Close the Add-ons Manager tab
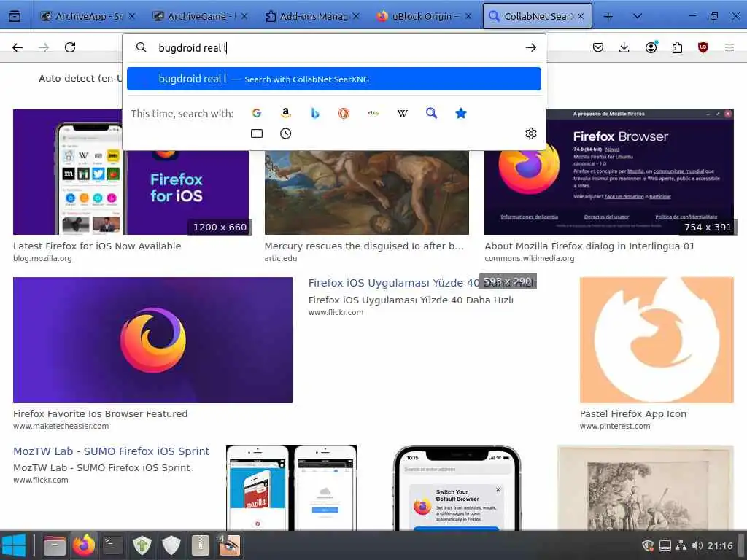Image resolution: width=747 pixels, height=560 pixels. 356,16
